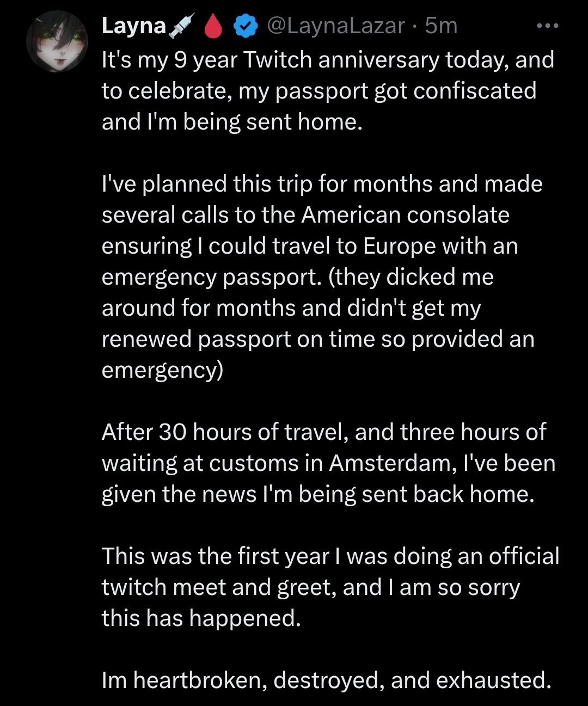
Task: Click the red blood drop emoji
Action: pos(213,27)
